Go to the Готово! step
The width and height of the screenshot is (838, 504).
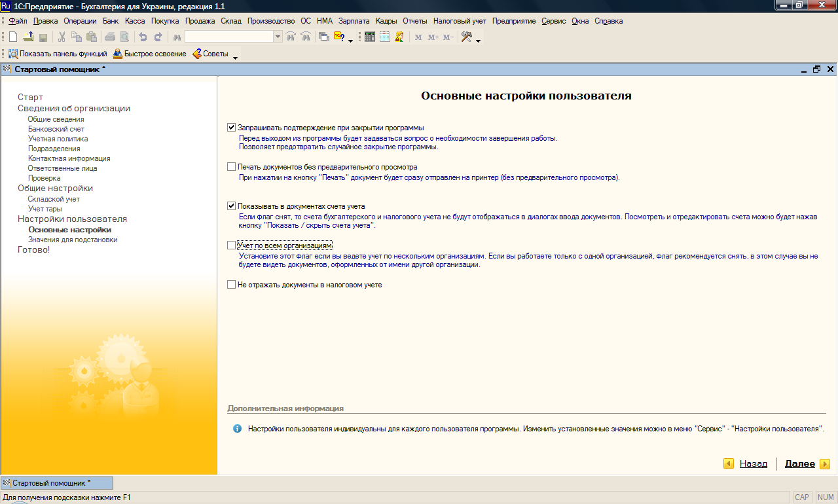pos(33,250)
